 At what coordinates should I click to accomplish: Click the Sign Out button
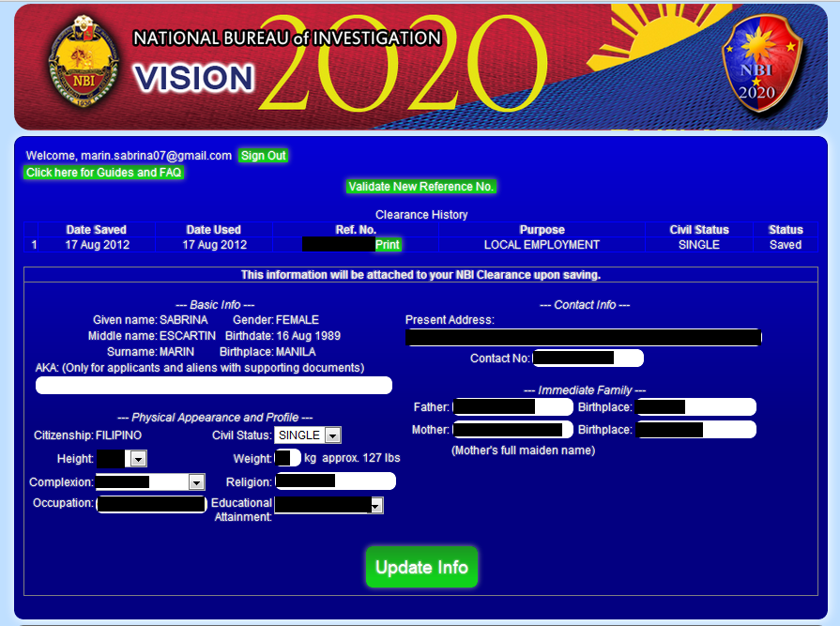click(263, 156)
